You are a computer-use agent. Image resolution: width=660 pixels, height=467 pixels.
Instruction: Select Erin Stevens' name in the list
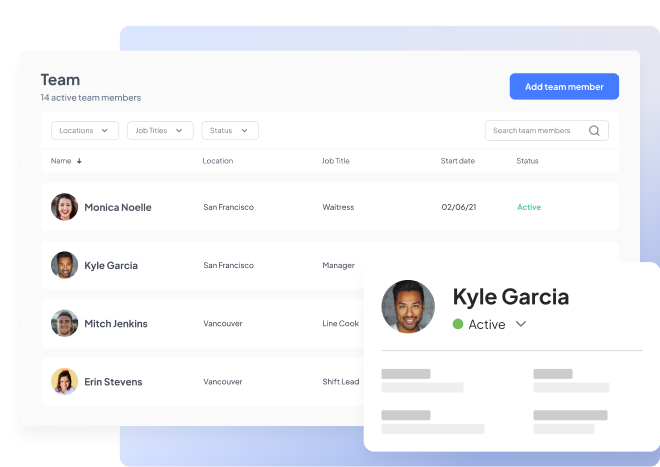(113, 382)
